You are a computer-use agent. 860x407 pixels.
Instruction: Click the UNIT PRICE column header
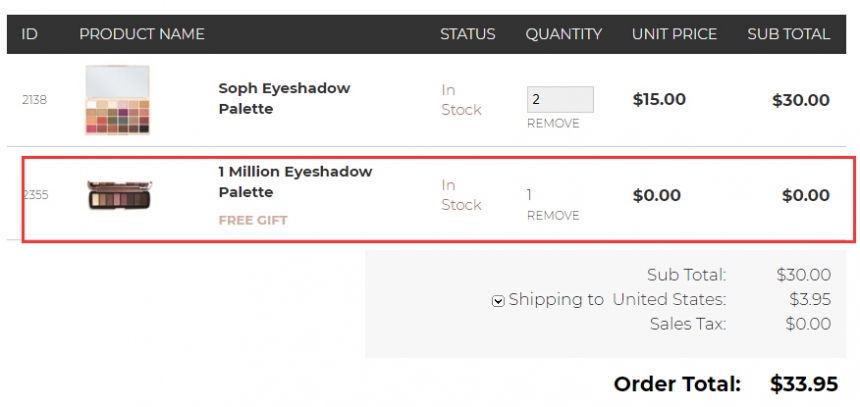click(x=674, y=34)
